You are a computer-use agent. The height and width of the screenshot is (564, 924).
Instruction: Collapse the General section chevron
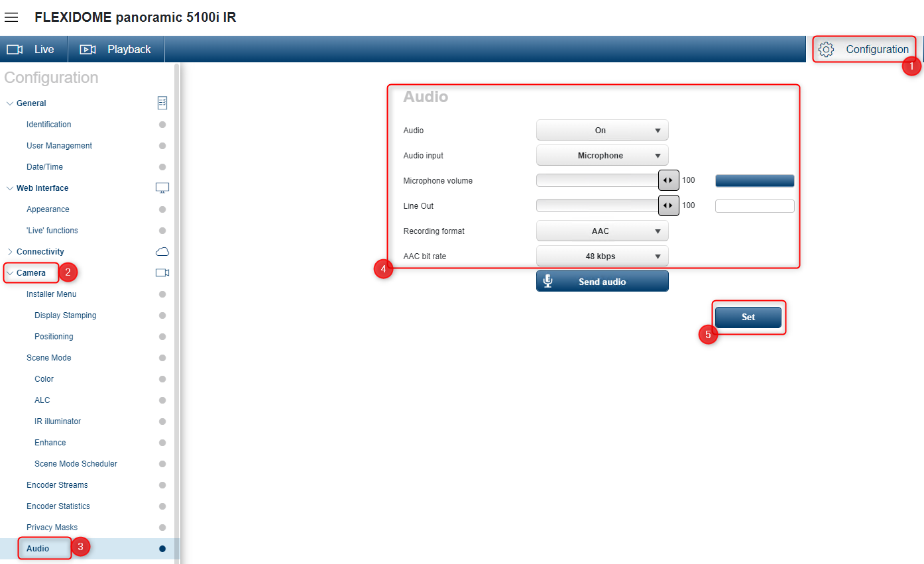point(9,103)
